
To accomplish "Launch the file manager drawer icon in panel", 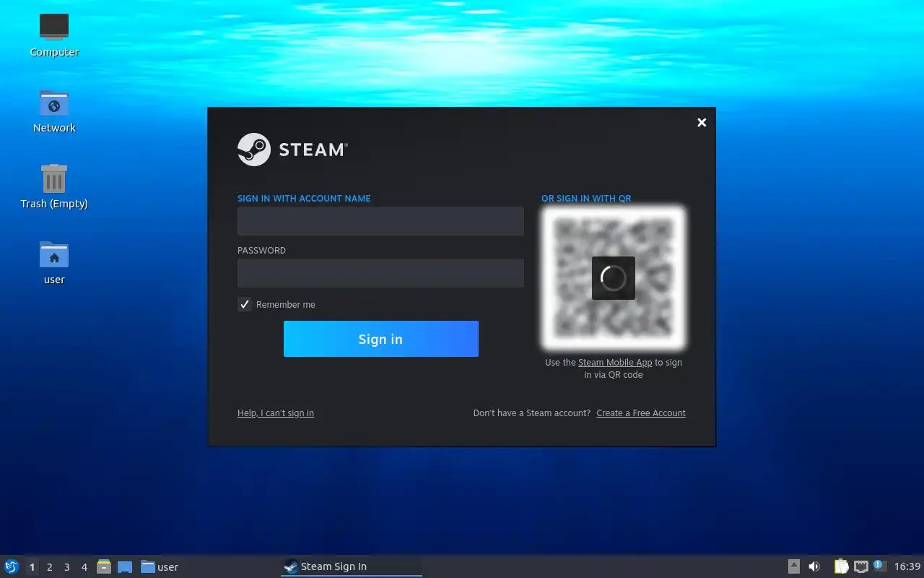I will click(x=104, y=566).
